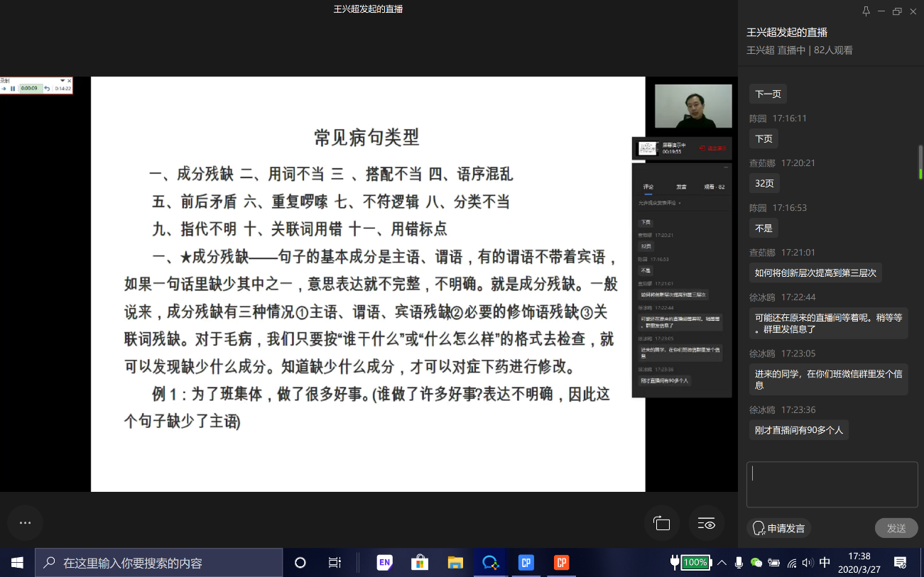Pin the live stream window
The width and height of the screenshot is (924, 577).
point(866,11)
